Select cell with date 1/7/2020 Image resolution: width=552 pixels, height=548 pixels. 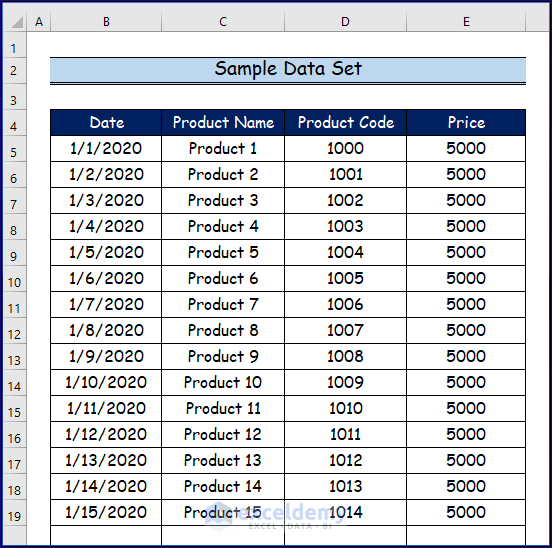(106, 305)
